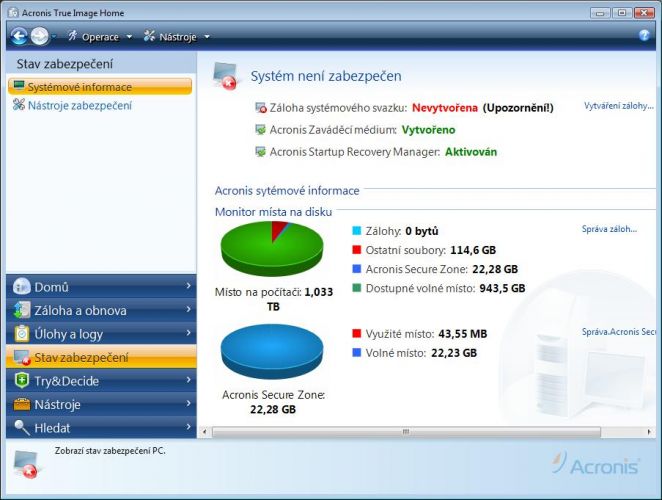This screenshot has height=500, width=662.
Task: Click the Domů home icon
Action: click(22, 287)
